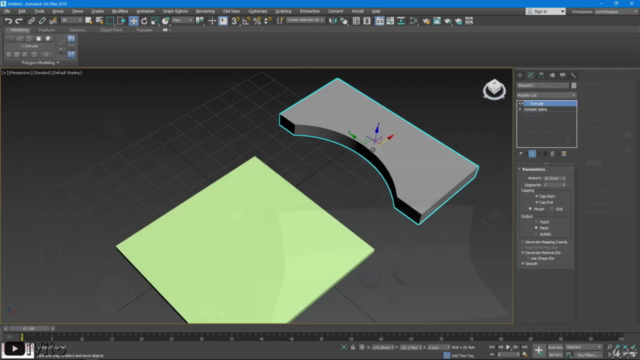Toggle the Percent Snap icon
The image size is (640, 360).
point(257,21)
